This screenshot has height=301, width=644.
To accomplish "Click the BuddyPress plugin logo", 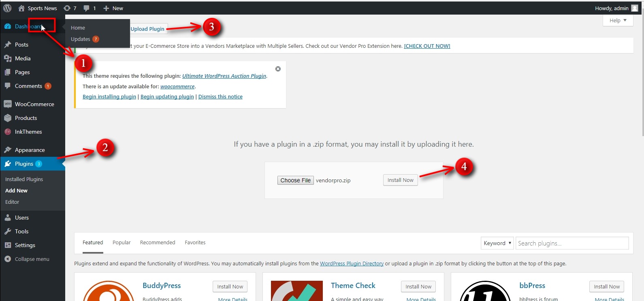I will pos(109,291).
